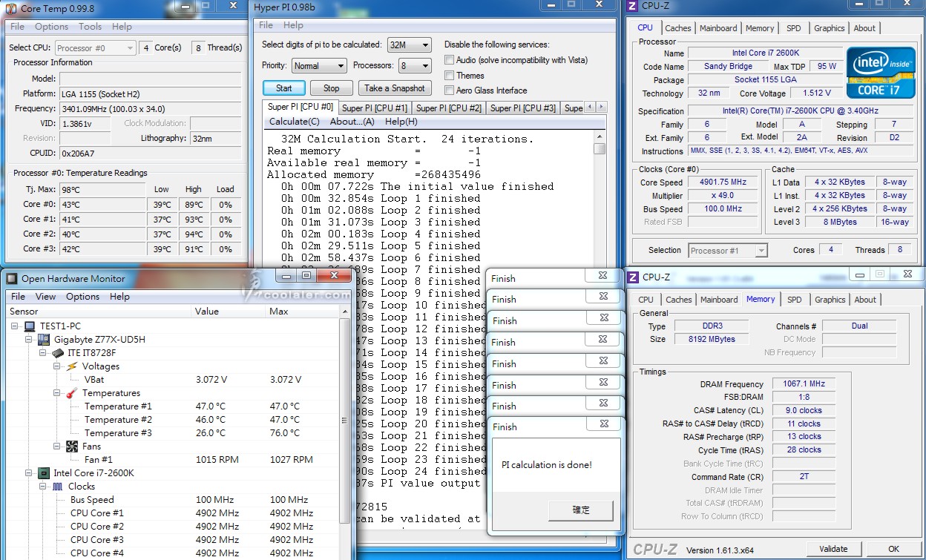Click the top CPU-Z window's title icon

coord(632,7)
